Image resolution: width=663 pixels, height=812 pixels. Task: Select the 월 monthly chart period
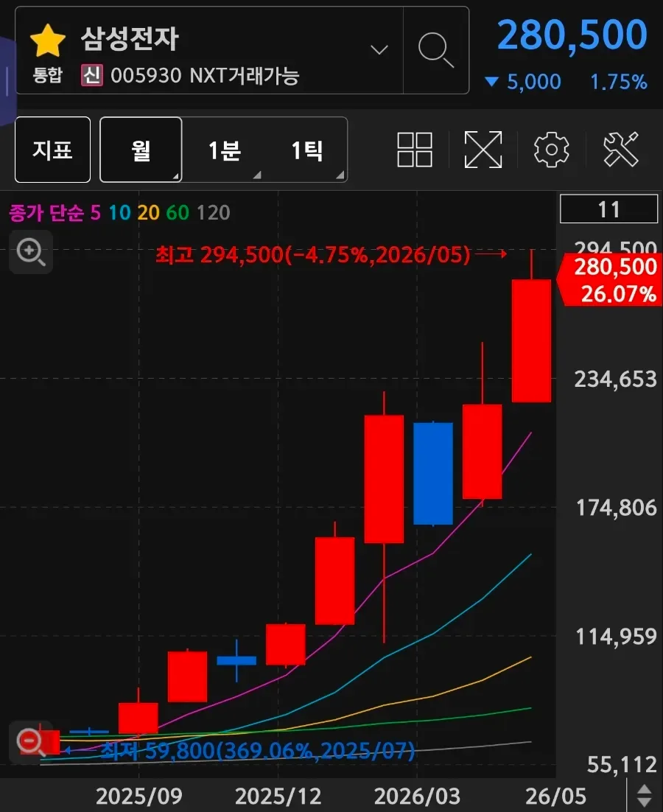(x=141, y=150)
